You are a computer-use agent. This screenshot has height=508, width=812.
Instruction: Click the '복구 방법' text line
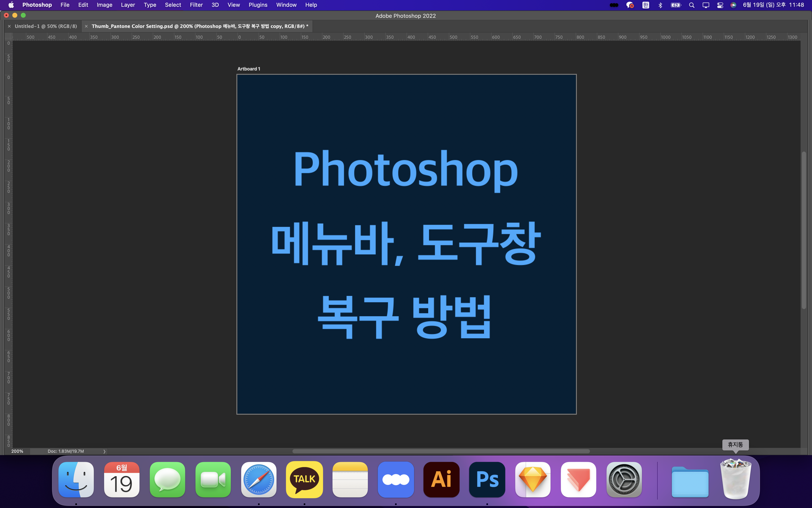click(x=404, y=317)
